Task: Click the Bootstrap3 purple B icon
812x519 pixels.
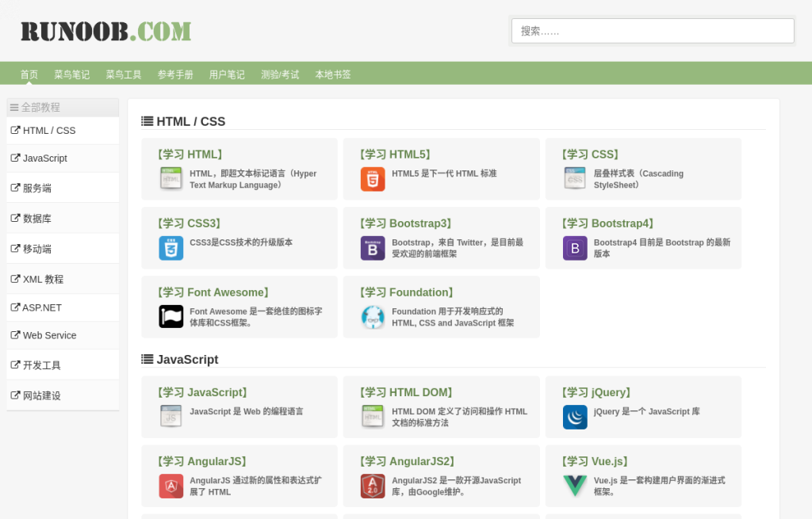Action: 373,248
